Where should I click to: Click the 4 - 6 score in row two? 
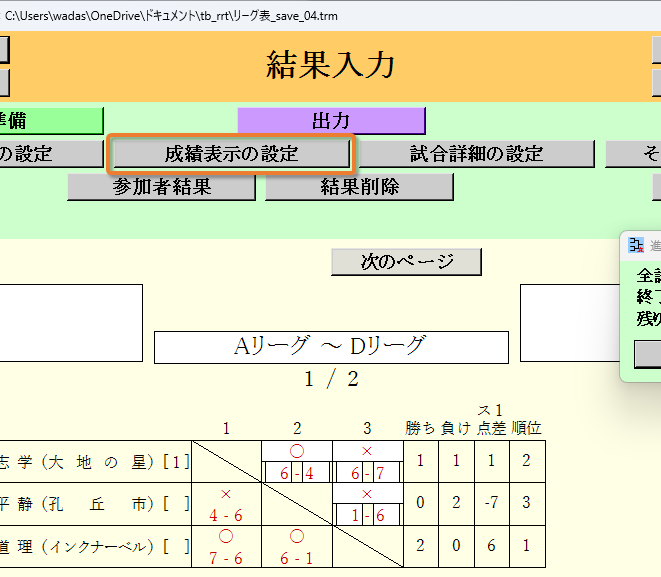(226, 515)
